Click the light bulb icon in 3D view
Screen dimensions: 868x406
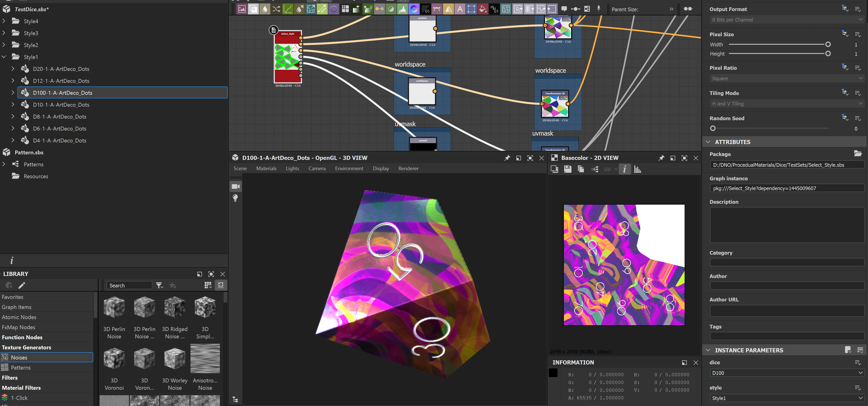(235, 198)
